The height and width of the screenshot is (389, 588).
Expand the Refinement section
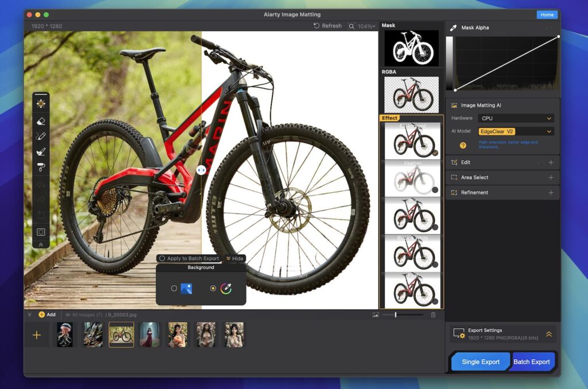click(551, 193)
